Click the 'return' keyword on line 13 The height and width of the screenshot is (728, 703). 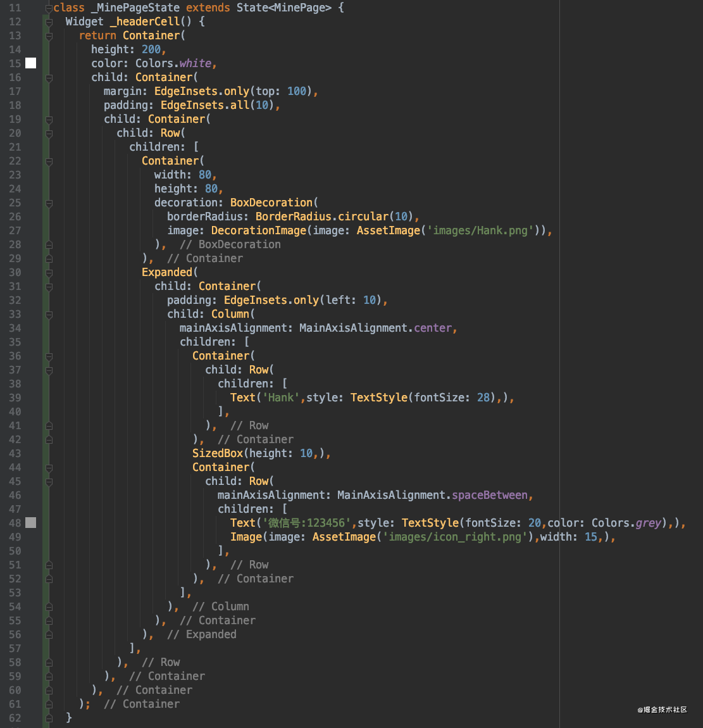coord(97,35)
